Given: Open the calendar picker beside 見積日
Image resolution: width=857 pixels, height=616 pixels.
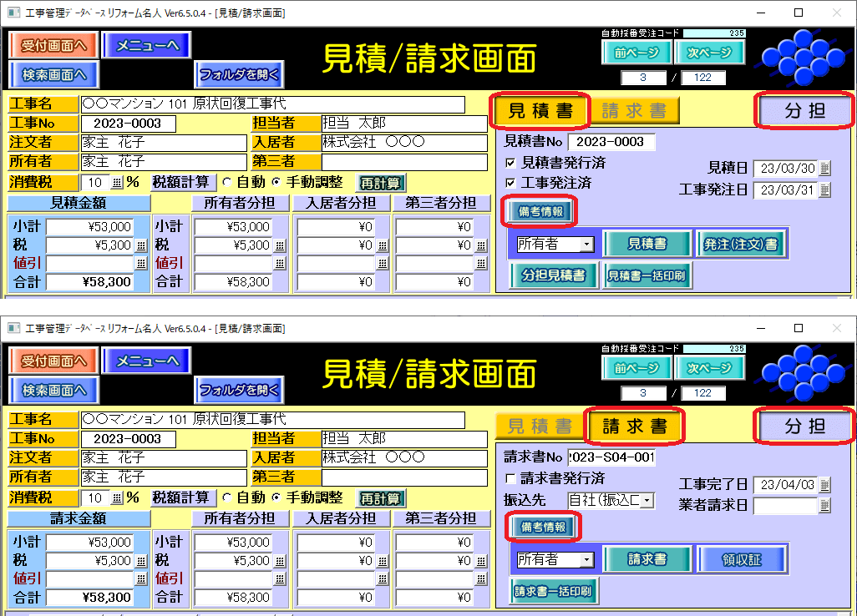Looking at the screenshot, I should pyautogui.click(x=825, y=169).
